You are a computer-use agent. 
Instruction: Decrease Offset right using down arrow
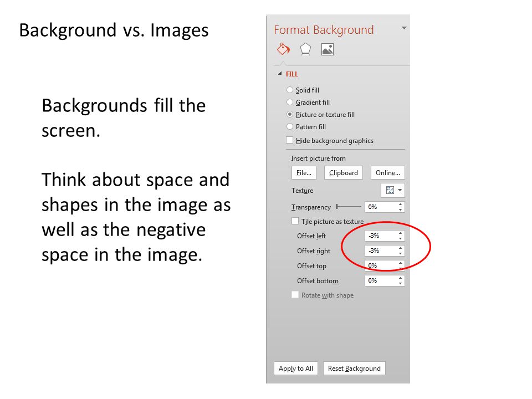(x=400, y=253)
